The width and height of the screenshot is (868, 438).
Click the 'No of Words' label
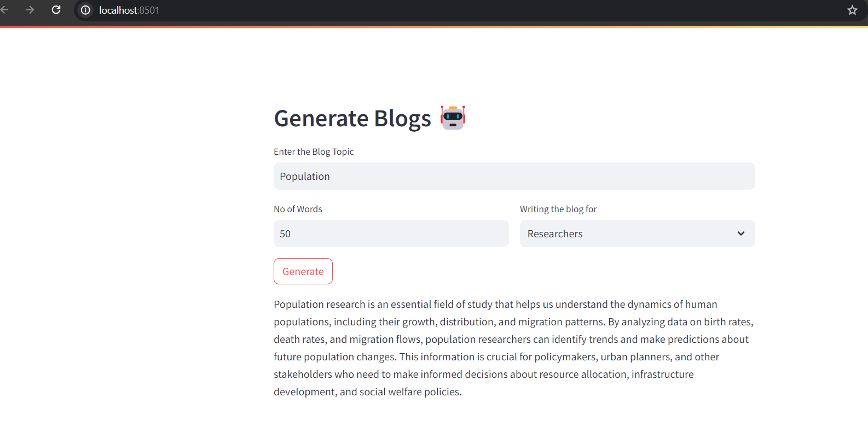pos(298,209)
